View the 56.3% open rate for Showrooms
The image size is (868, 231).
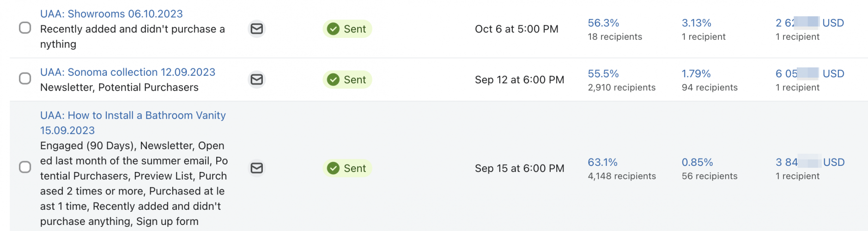click(x=603, y=23)
